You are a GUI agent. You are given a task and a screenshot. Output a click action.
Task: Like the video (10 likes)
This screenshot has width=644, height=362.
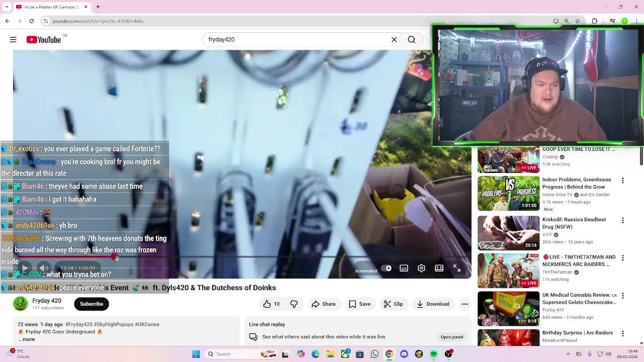click(271, 304)
